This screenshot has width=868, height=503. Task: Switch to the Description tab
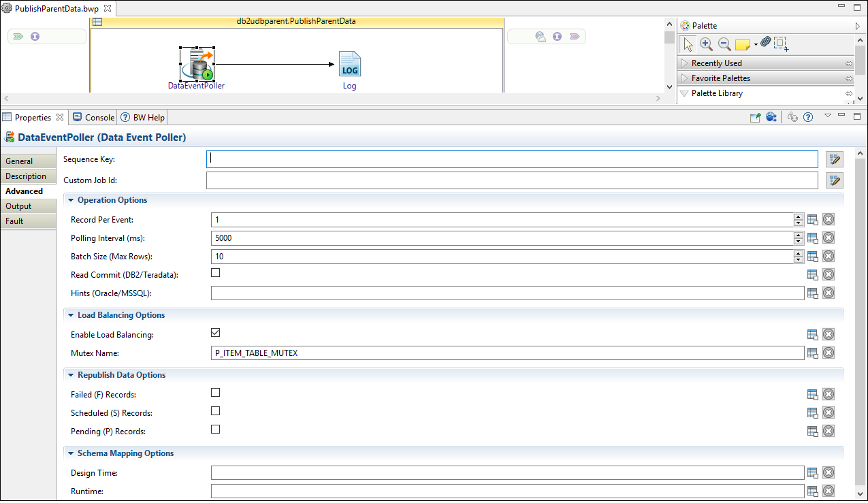pos(28,176)
